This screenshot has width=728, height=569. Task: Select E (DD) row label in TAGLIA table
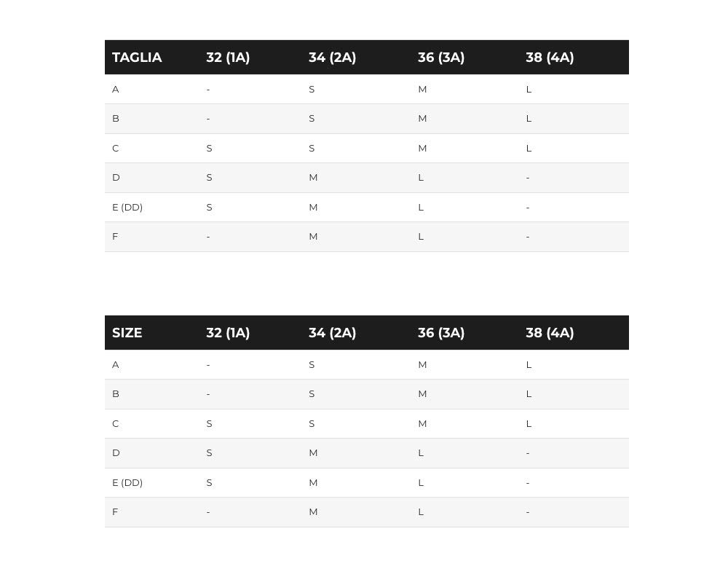click(127, 208)
